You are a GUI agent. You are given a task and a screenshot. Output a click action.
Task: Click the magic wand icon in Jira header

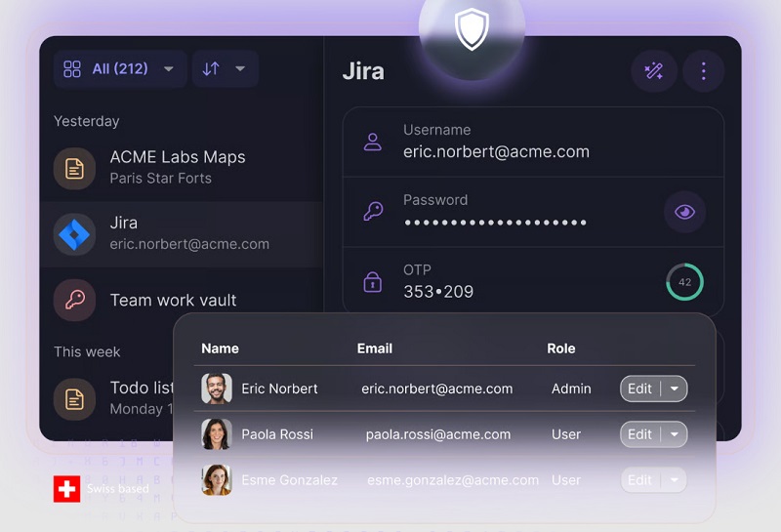pyautogui.click(x=653, y=71)
